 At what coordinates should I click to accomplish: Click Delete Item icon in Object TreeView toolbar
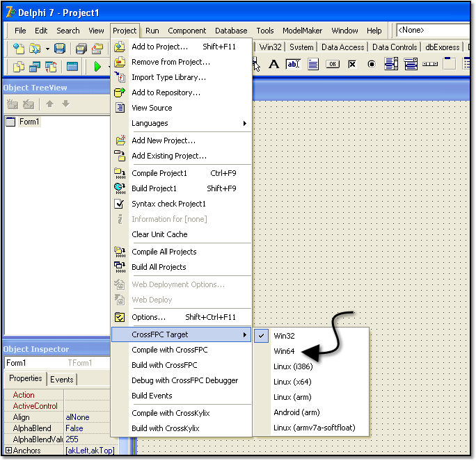coord(29,104)
